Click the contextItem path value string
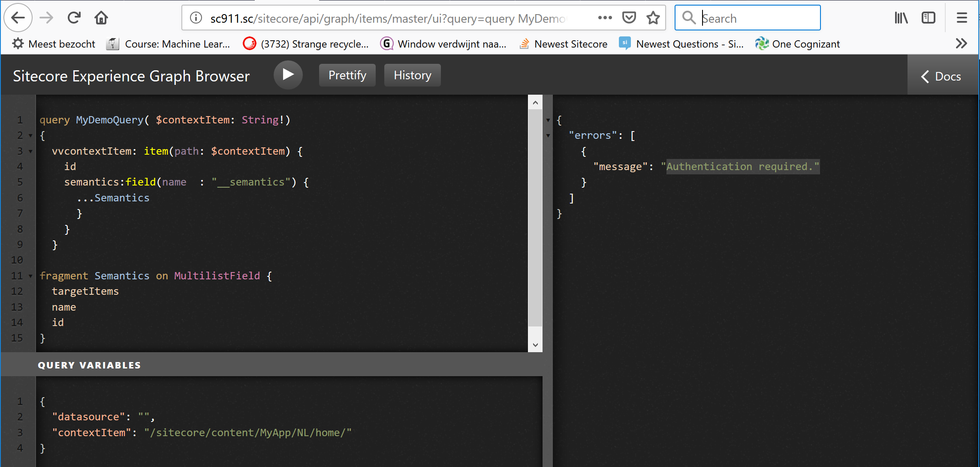 [247, 433]
